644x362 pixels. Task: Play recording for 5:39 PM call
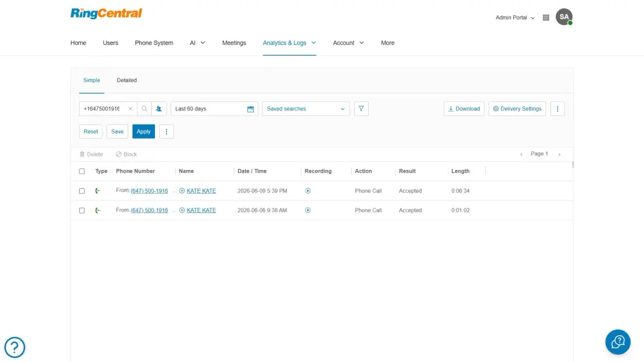[x=307, y=191]
